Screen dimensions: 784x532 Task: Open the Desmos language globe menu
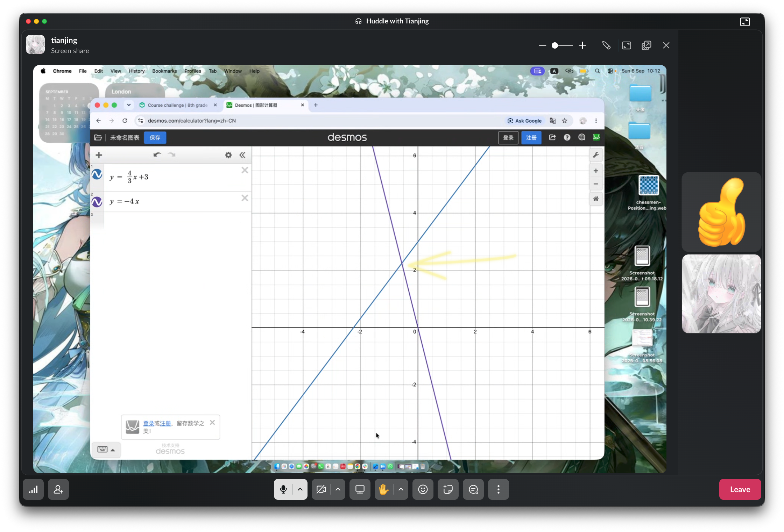click(x=582, y=137)
